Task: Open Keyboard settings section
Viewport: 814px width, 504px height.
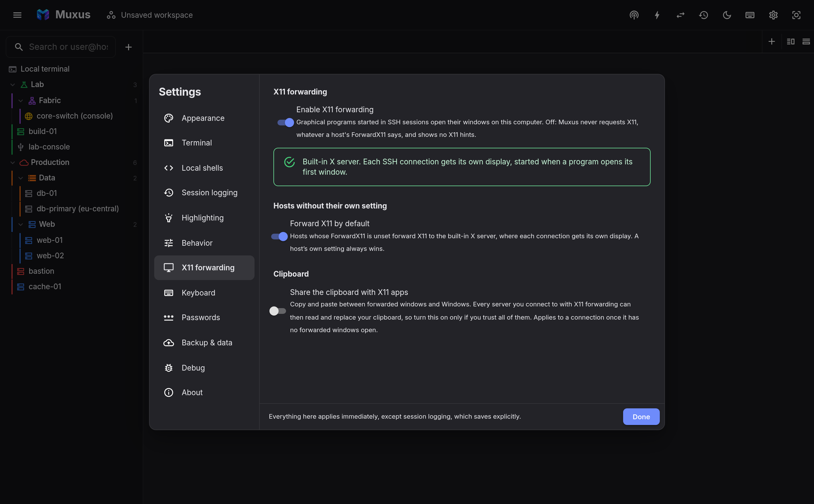Action: 204,293
